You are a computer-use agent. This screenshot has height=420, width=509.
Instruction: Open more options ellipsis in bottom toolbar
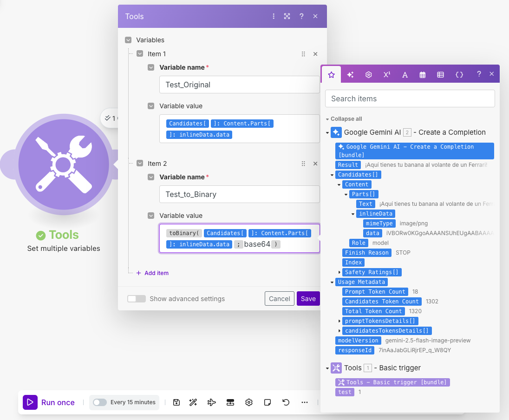305,402
